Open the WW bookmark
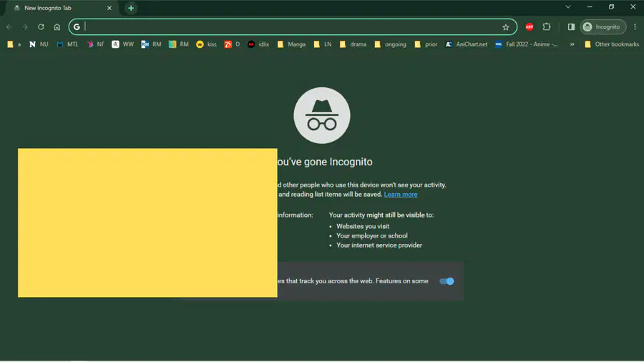 point(123,44)
